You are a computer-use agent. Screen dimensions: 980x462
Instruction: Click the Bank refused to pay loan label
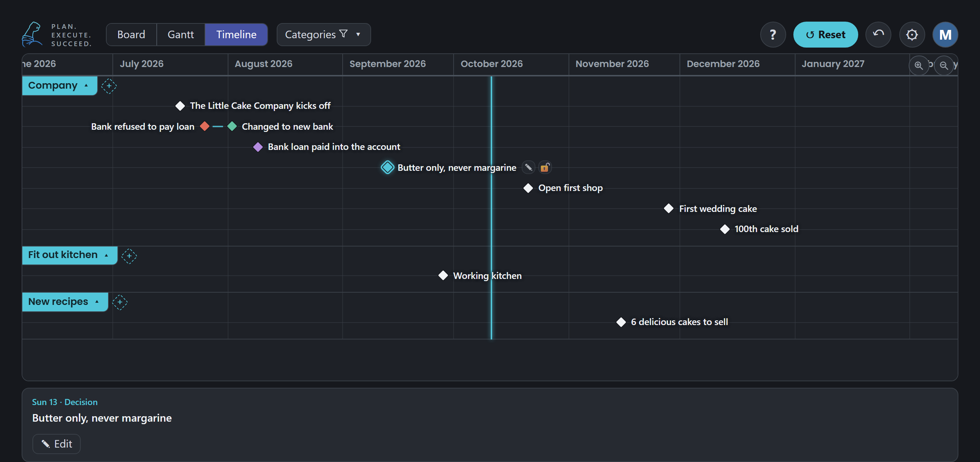click(143, 126)
